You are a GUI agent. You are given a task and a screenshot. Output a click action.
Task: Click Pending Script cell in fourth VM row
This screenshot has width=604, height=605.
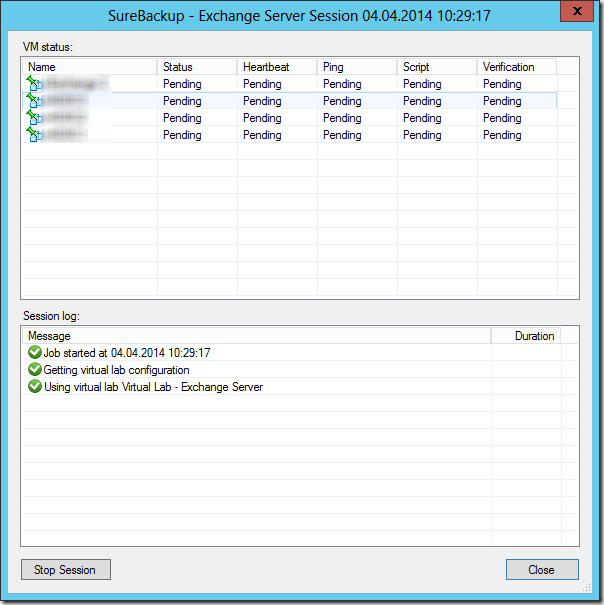coord(422,135)
